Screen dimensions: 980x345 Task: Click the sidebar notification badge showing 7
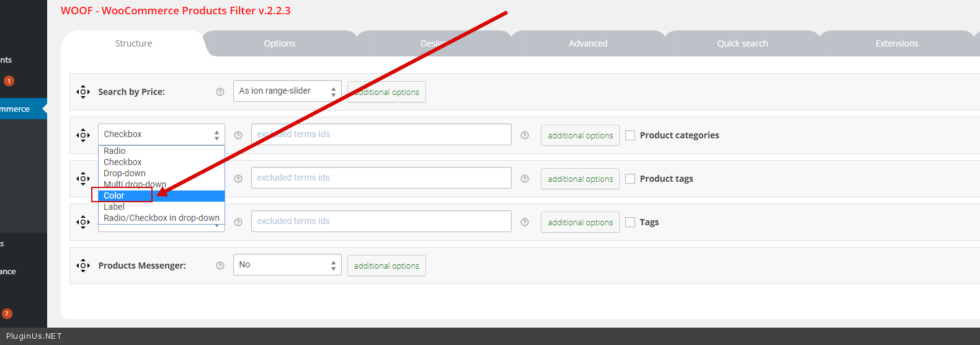[7, 313]
